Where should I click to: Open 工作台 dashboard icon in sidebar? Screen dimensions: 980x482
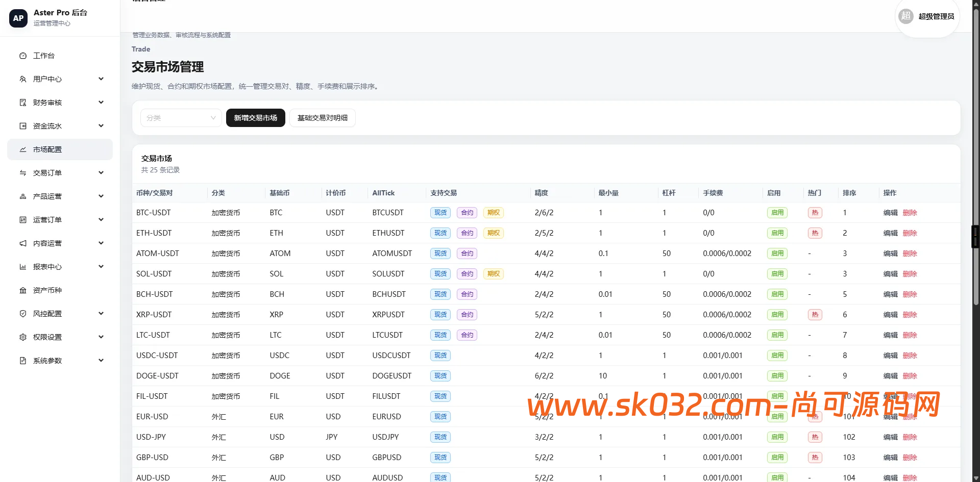point(23,56)
